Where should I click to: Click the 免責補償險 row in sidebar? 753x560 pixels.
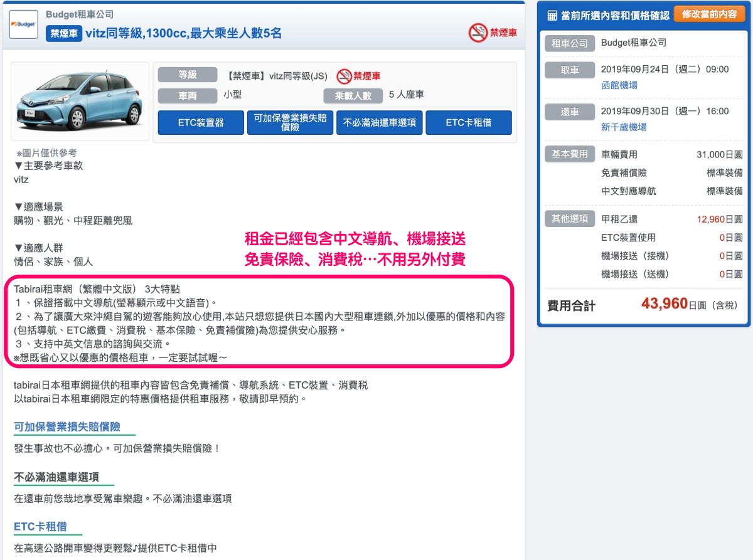[672, 172]
